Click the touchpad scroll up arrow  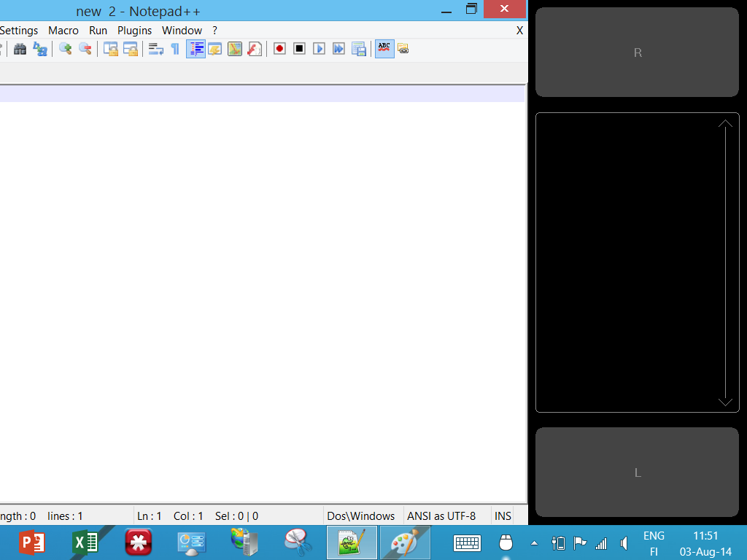pyautogui.click(x=725, y=124)
